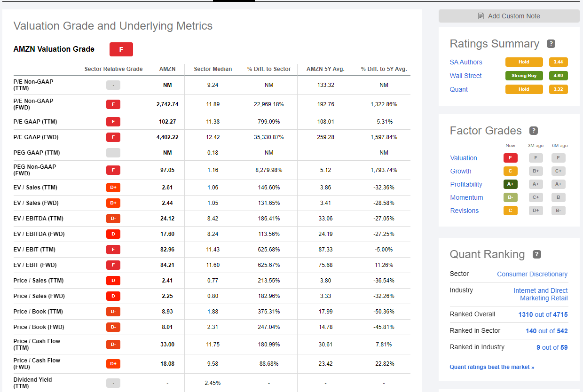Click the F grade for P/E GAAP (TTM)

tap(113, 122)
